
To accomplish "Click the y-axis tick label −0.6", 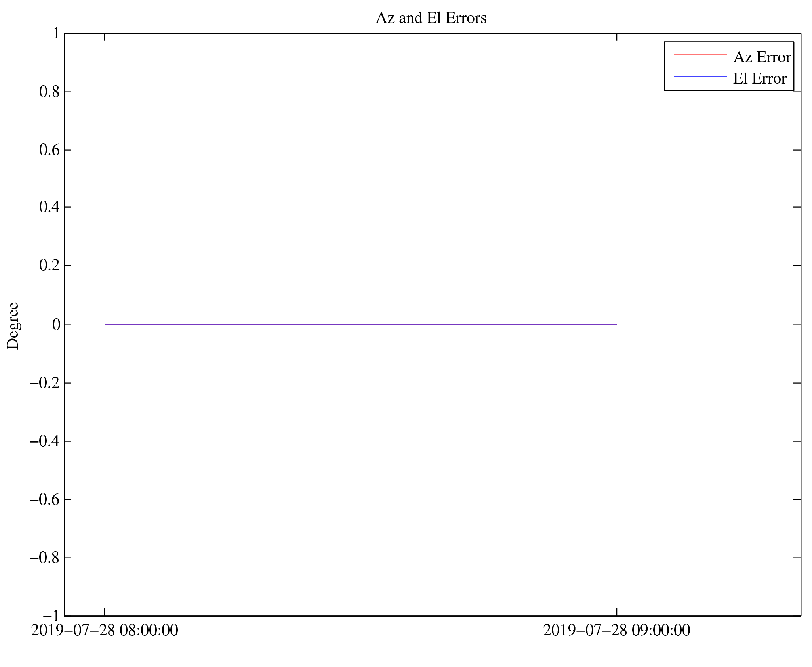I will coord(45,499).
